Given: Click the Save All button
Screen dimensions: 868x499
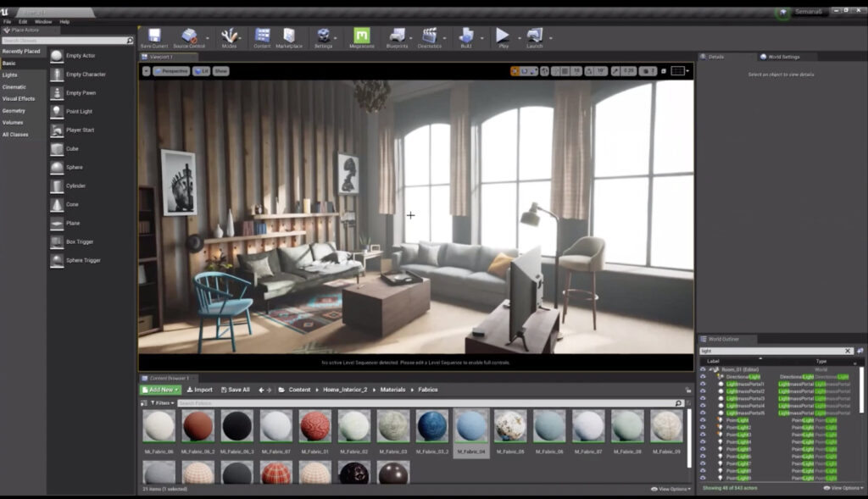Looking at the screenshot, I should (236, 390).
